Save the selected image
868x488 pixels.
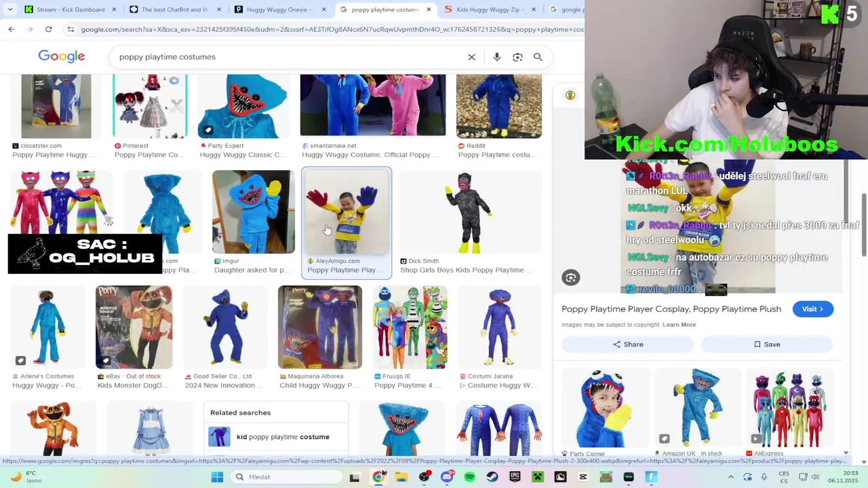coord(767,344)
